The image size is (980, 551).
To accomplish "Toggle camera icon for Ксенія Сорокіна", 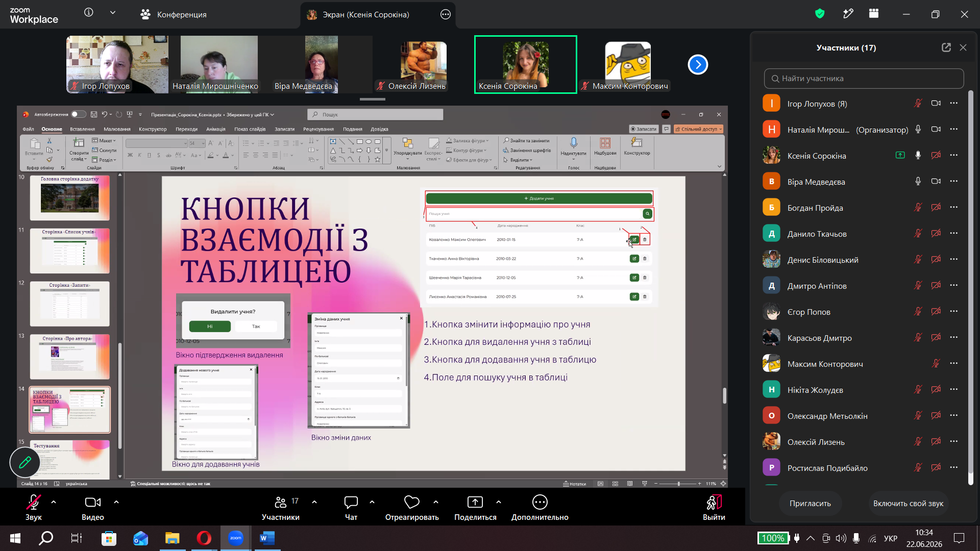I will [936, 155].
